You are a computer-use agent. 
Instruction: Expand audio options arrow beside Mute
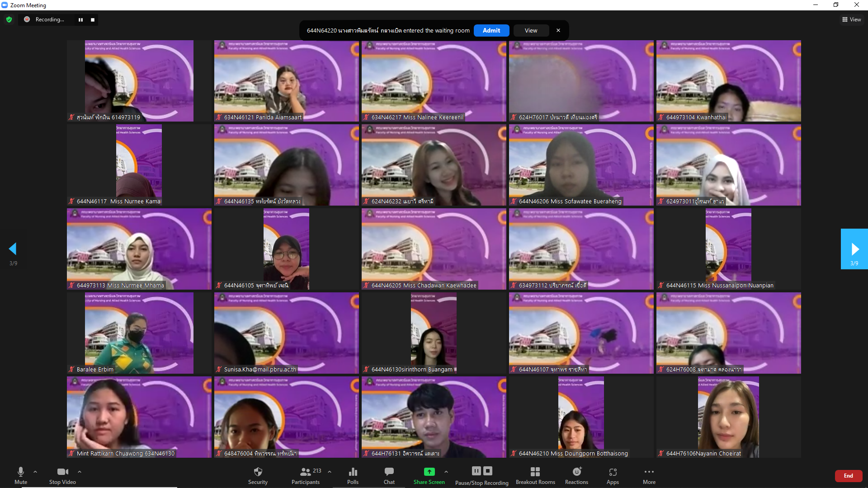(x=35, y=472)
